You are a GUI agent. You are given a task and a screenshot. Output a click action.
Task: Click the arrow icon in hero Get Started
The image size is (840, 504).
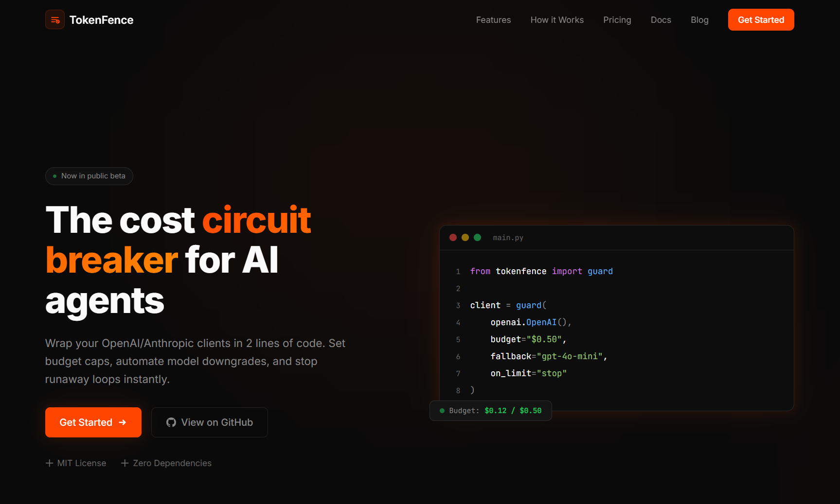click(123, 422)
